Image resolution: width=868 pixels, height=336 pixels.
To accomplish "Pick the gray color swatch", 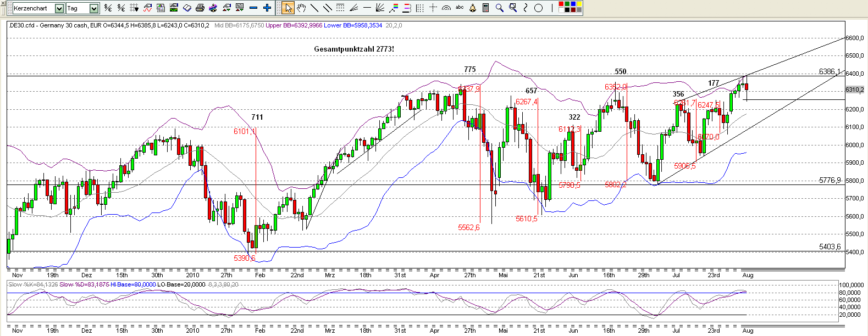I will (579, 10).
